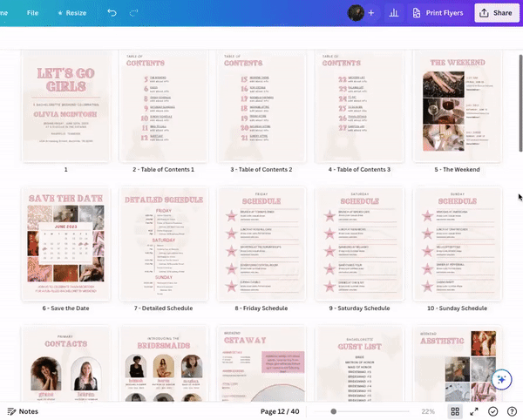Click the user profile avatar

[x=356, y=13]
